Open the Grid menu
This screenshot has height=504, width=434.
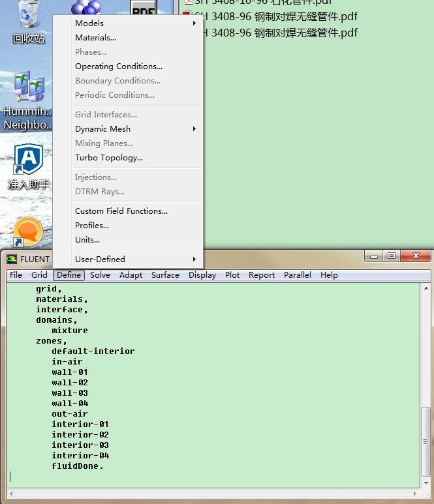point(39,275)
